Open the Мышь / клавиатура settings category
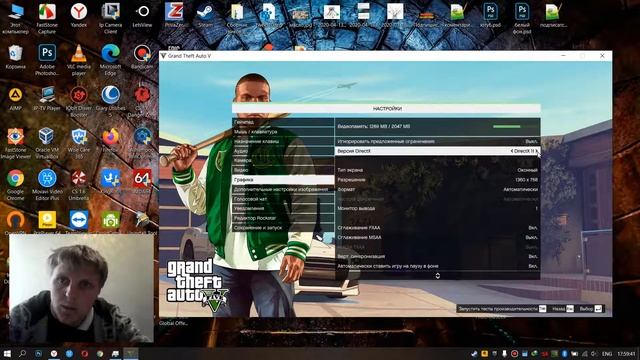 point(283,132)
